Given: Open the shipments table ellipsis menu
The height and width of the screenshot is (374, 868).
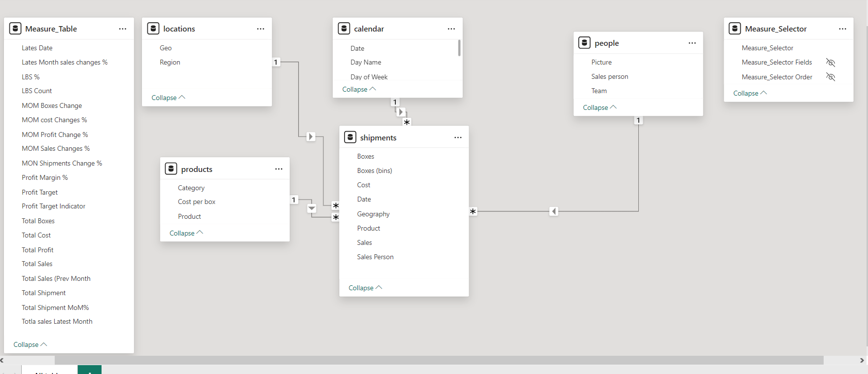Looking at the screenshot, I should (457, 138).
